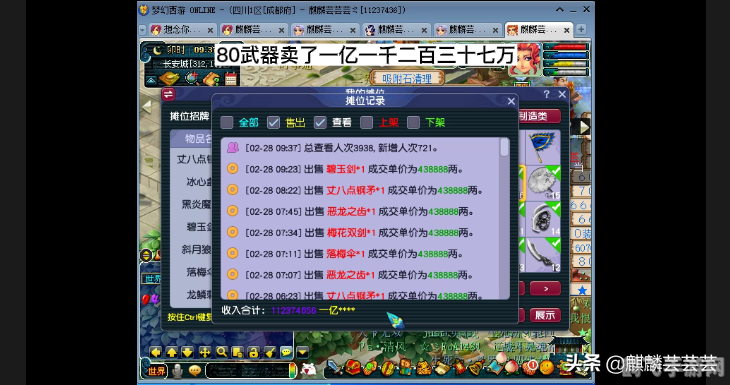Uncheck the 查看 filter checkbox
Viewport: 730px width, 385px height.
click(x=320, y=122)
